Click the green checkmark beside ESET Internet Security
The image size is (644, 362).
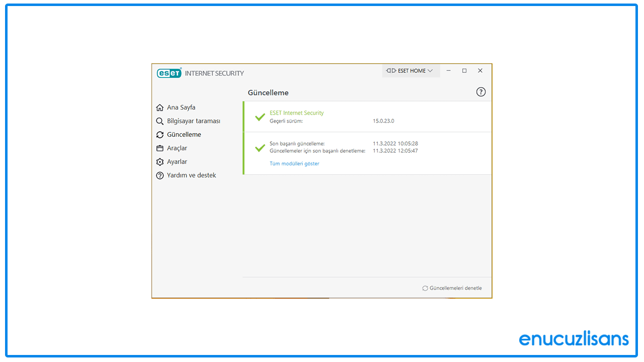(260, 117)
